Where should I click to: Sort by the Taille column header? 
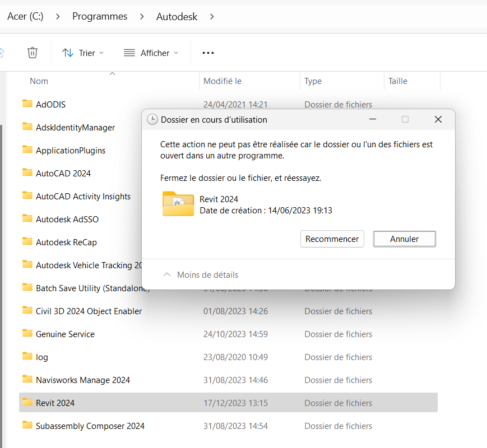click(x=397, y=81)
